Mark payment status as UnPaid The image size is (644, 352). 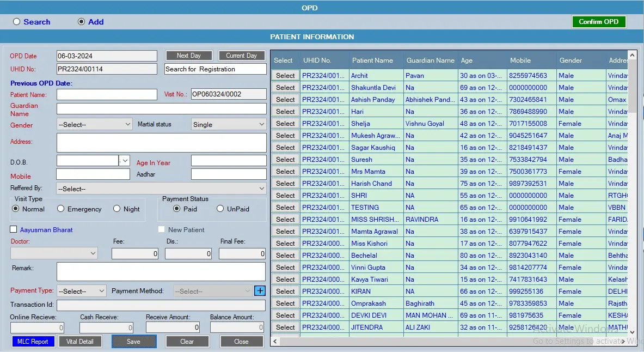click(x=220, y=209)
